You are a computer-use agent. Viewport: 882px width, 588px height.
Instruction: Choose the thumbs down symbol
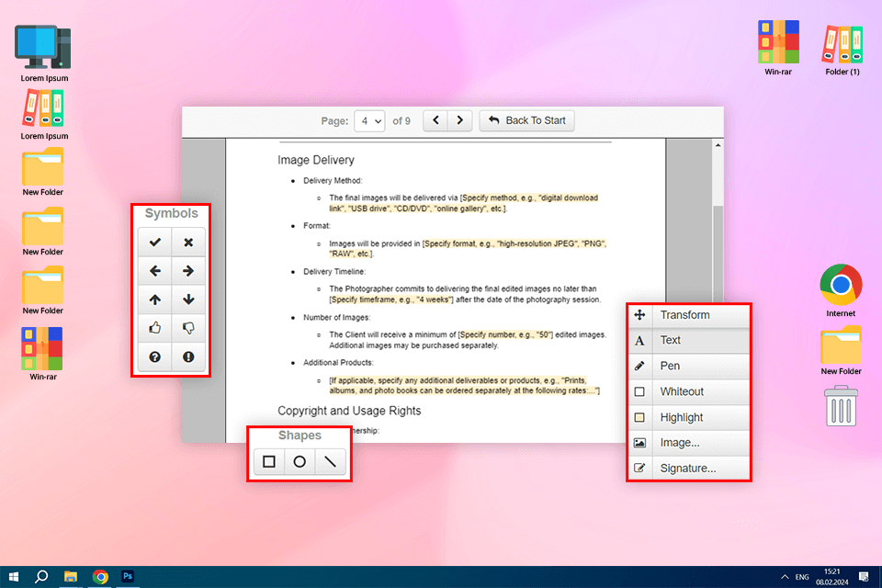[x=188, y=328]
